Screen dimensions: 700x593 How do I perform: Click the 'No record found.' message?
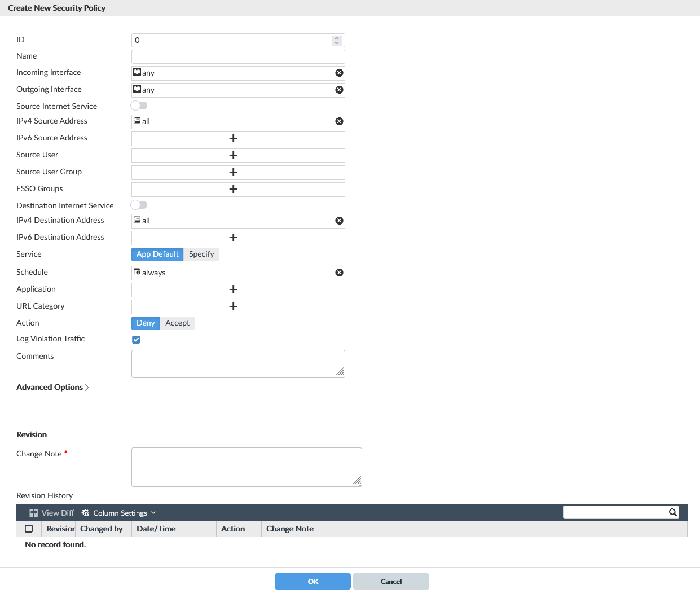(55, 544)
